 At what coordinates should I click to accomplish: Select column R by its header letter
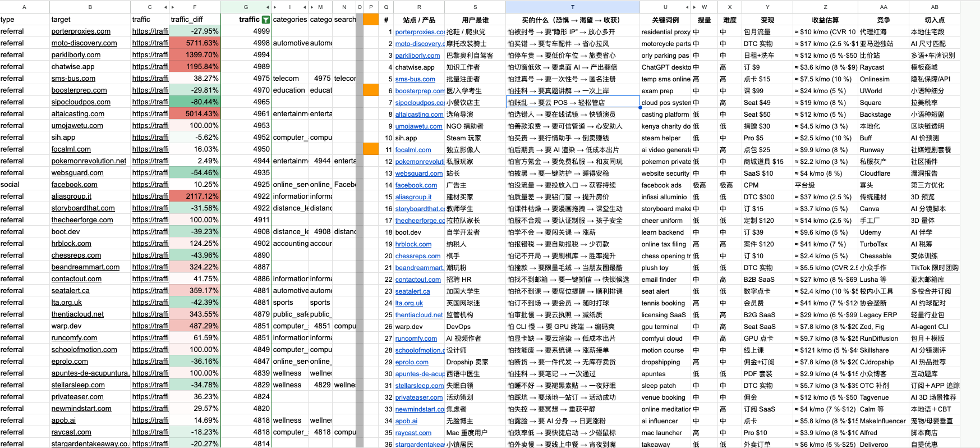point(419,7)
